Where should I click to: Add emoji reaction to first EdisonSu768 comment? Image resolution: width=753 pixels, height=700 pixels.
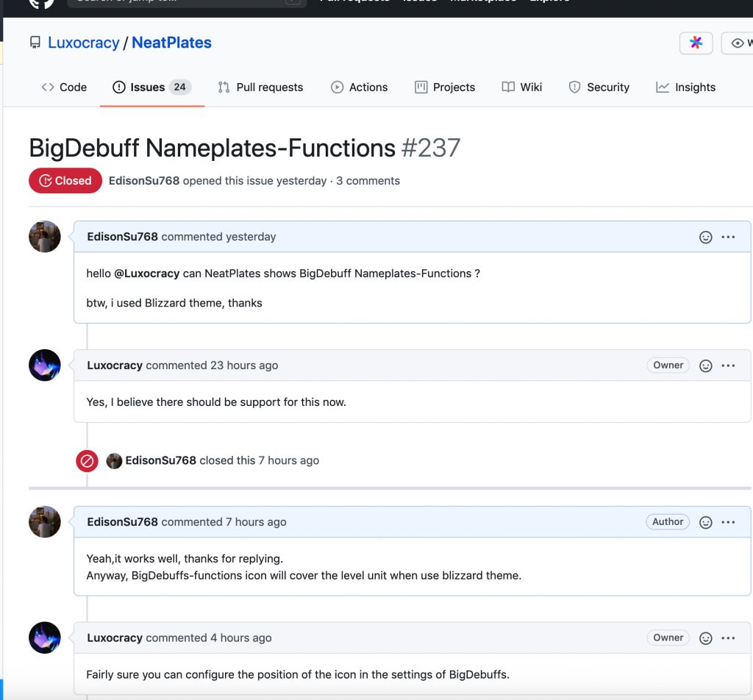point(705,238)
